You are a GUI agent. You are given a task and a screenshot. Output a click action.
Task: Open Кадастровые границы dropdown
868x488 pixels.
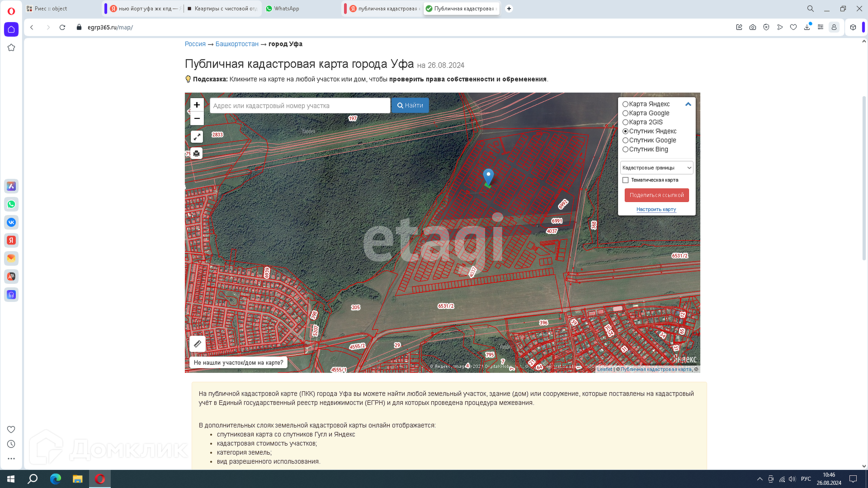pos(656,168)
